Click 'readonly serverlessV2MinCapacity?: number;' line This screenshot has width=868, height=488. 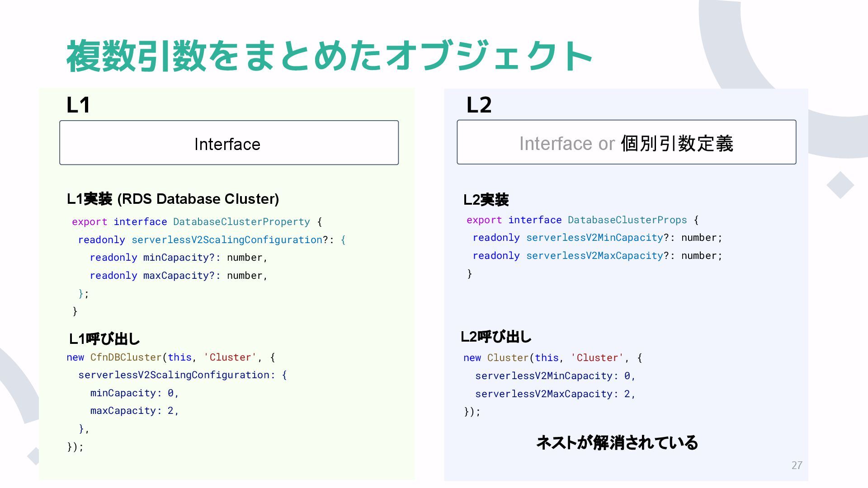[598, 238]
